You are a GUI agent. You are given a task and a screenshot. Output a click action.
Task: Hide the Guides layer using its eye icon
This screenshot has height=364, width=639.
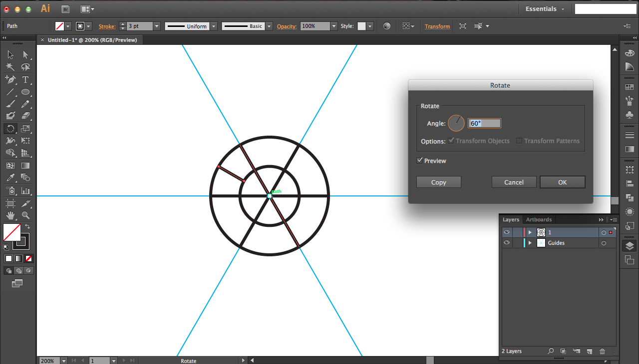(507, 243)
